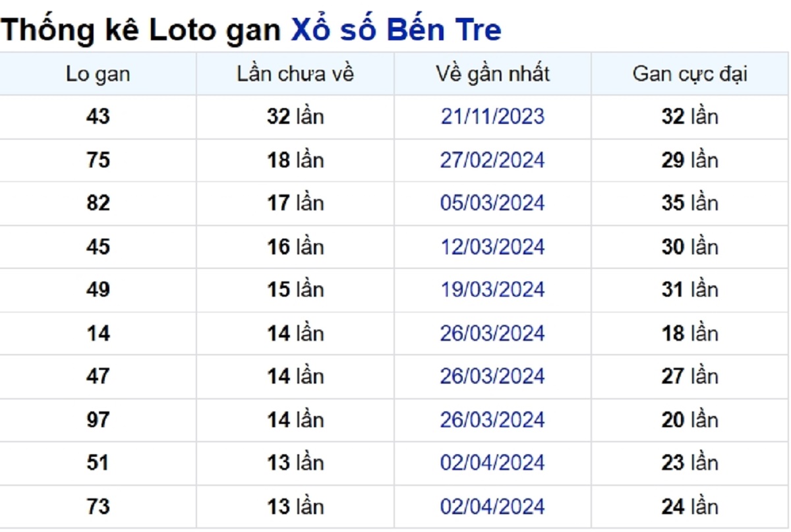Viewport: 791px width, 532px height.
Task: Open the 21/11/2023 date link
Action: (x=492, y=117)
